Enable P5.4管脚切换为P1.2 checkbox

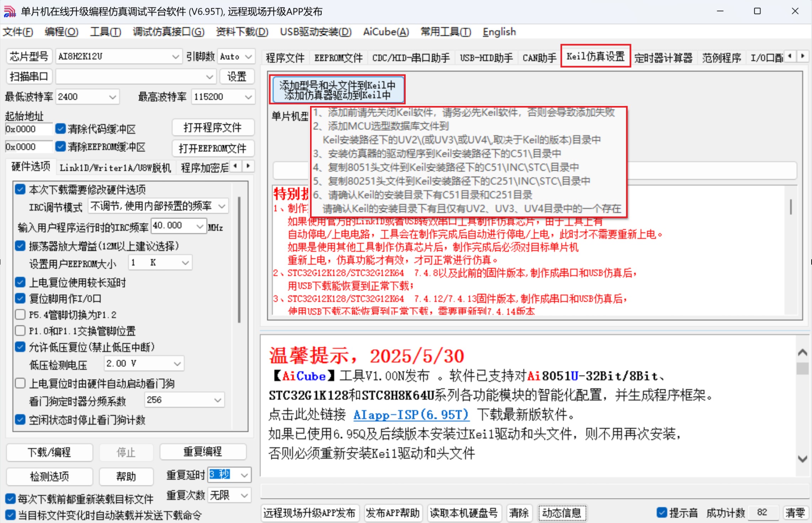20,314
